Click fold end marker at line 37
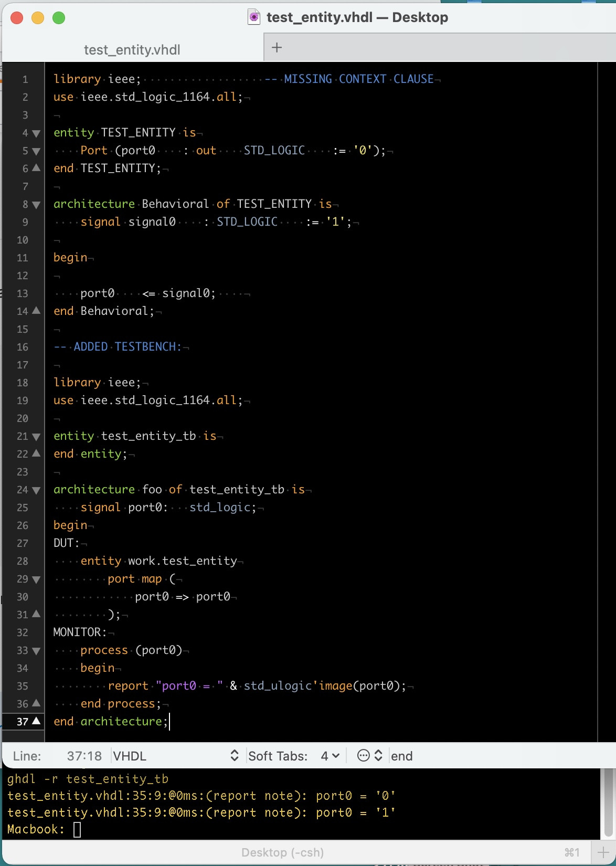Image resolution: width=616 pixels, height=866 pixels. click(36, 721)
